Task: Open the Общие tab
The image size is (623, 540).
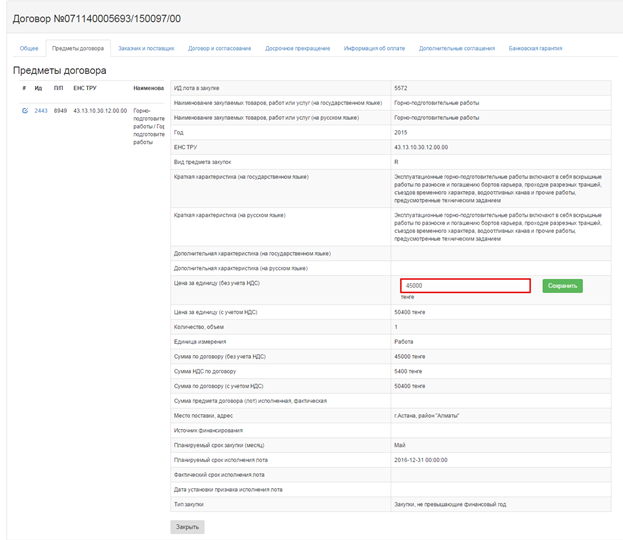Action: click(x=29, y=48)
